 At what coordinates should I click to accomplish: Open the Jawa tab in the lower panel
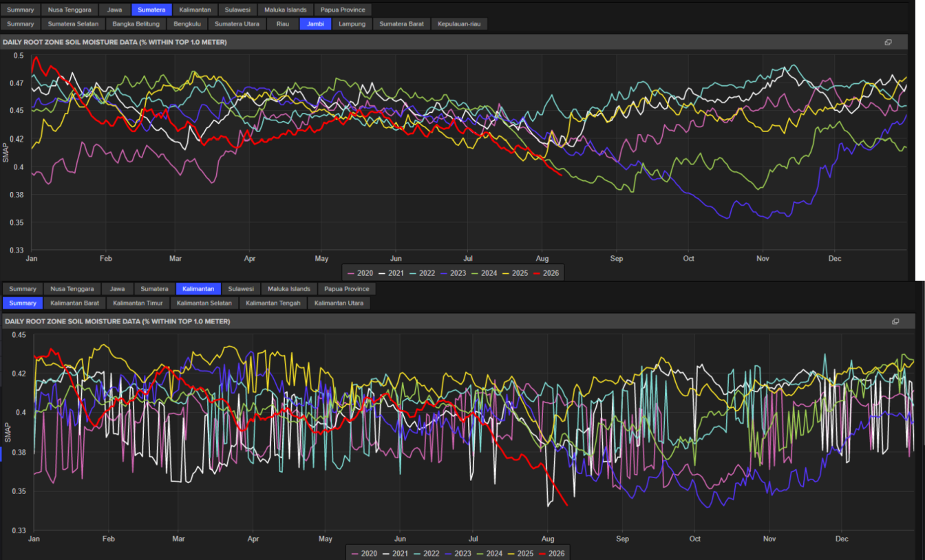tap(118, 289)
